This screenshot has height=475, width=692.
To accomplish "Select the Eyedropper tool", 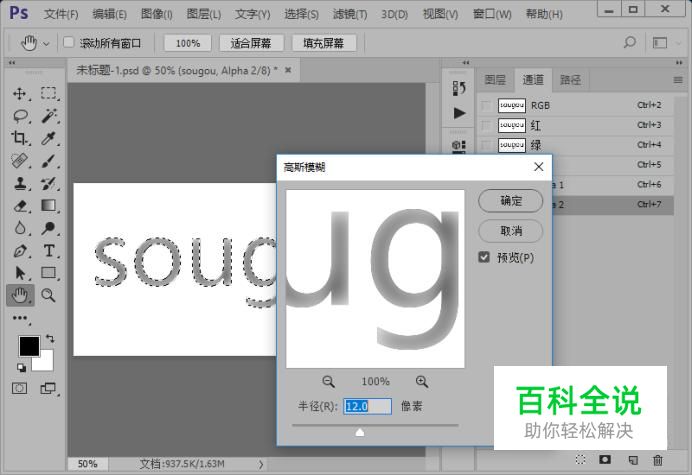I will pos(49,138).
